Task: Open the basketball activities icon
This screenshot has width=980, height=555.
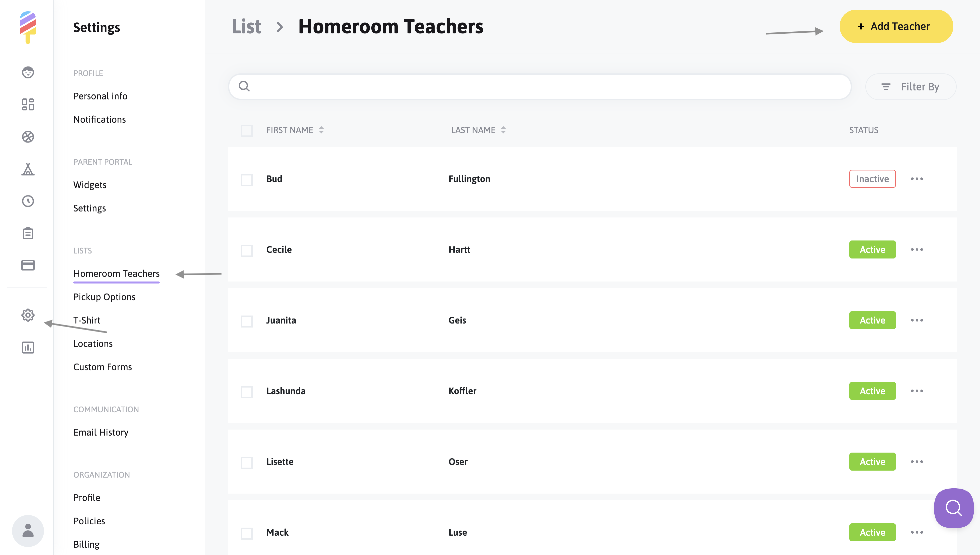Action: coord(28,137)
